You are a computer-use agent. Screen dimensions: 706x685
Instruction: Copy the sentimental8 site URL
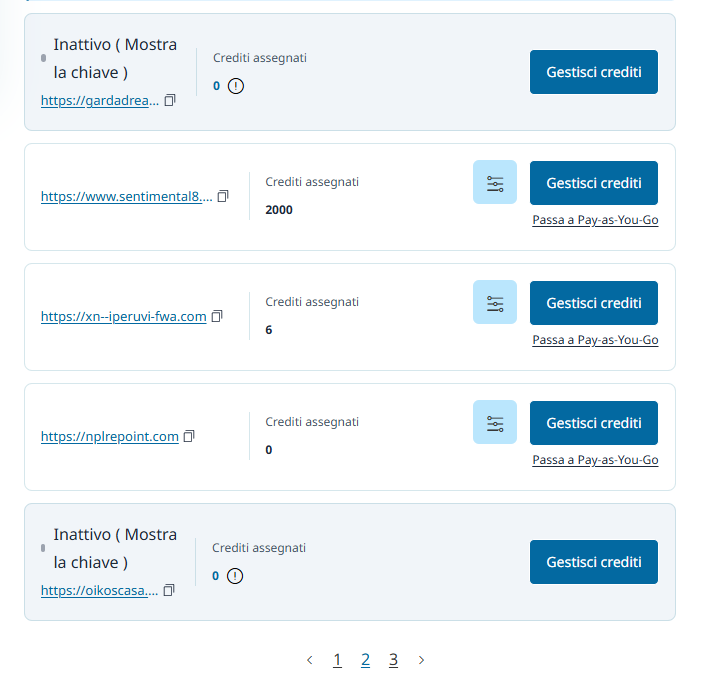(223, 196)
